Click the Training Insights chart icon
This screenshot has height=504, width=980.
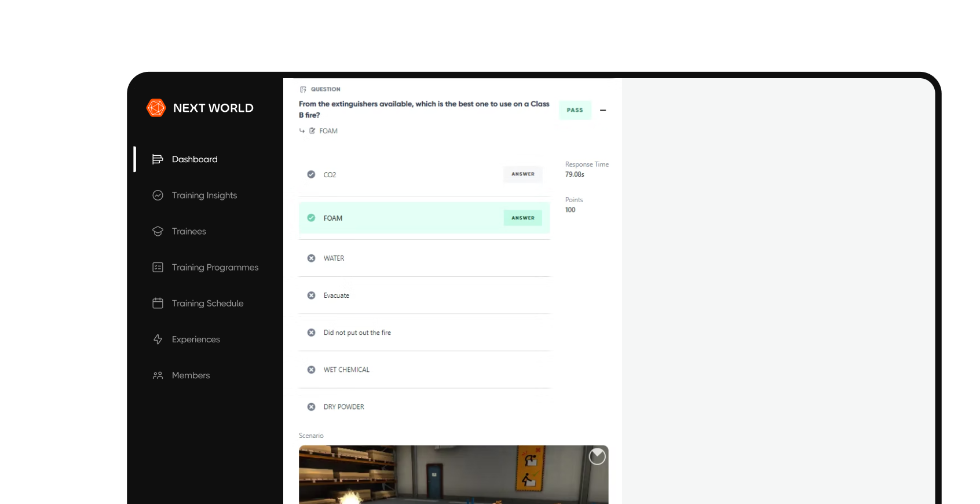coord(158,195)
